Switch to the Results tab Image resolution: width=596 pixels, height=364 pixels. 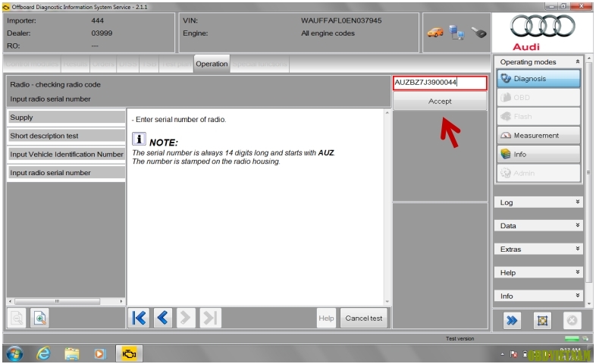pyautogui.click(x=75, y=64)
